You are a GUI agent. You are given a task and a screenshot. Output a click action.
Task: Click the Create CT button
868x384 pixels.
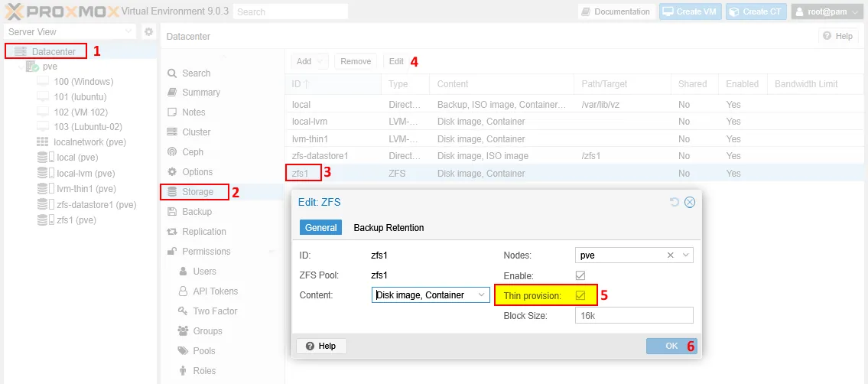(756, 11)
